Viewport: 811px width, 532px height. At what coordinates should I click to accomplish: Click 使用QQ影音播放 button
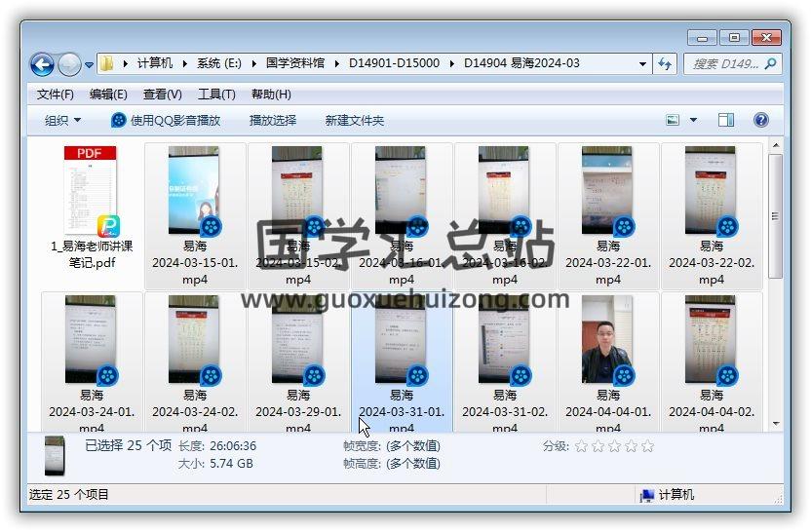click(x=166, y=120)
